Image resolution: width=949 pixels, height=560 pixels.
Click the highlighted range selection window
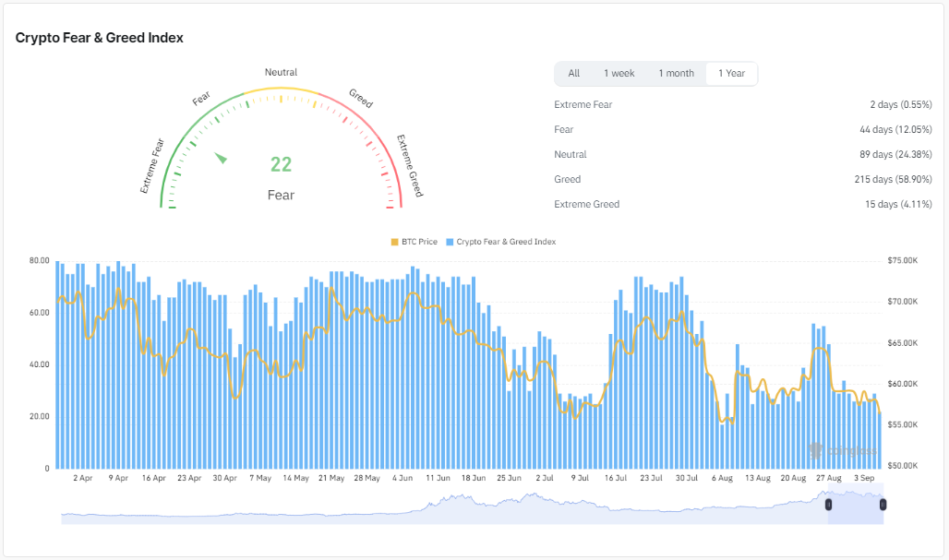click(x=856, y=505)
